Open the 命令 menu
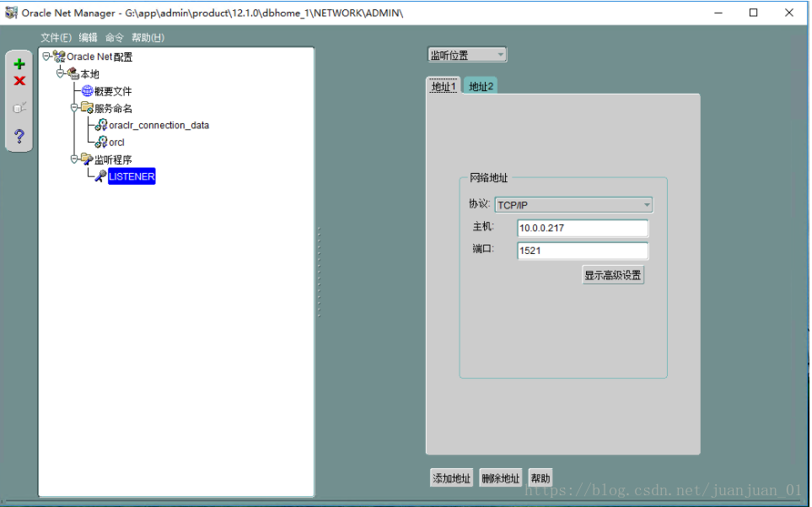 coord(115,37)
